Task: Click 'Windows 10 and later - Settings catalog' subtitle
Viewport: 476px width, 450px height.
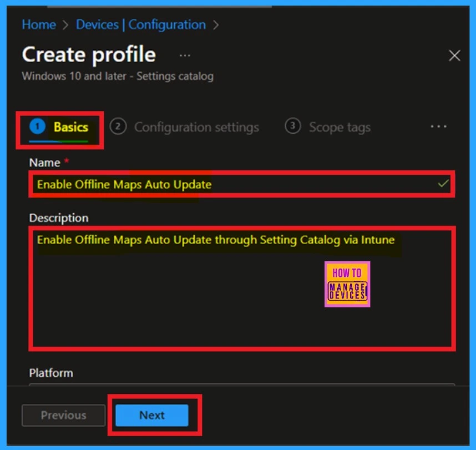Action: click(x=118, y=76)
